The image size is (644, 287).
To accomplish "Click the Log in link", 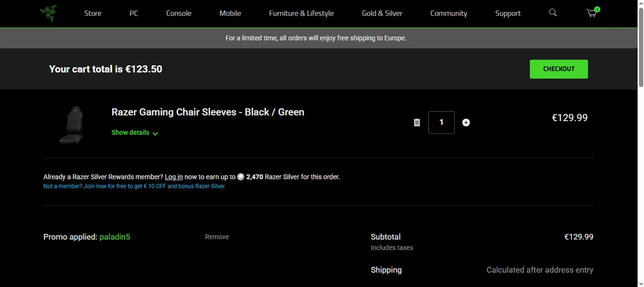I will coord(174,177).
